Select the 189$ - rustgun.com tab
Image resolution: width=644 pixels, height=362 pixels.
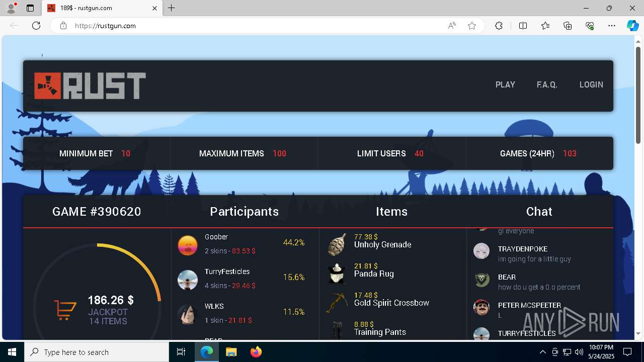pyautogui.click(x=102, y=8)
